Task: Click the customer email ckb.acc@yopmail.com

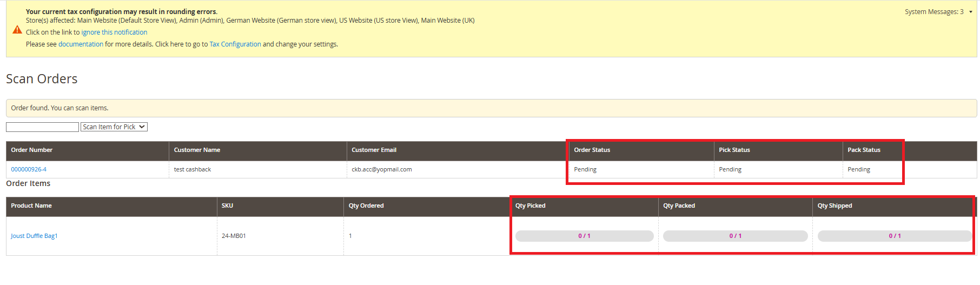Action: click(381, 170)
